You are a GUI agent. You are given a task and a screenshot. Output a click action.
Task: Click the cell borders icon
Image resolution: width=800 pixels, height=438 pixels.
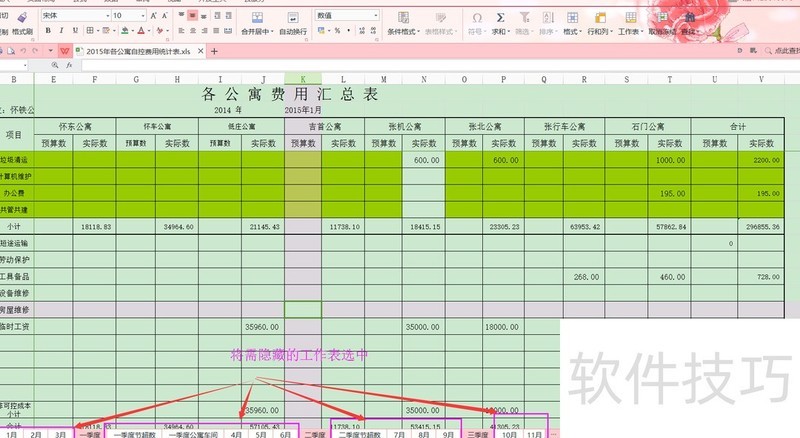tap(90, 31)
